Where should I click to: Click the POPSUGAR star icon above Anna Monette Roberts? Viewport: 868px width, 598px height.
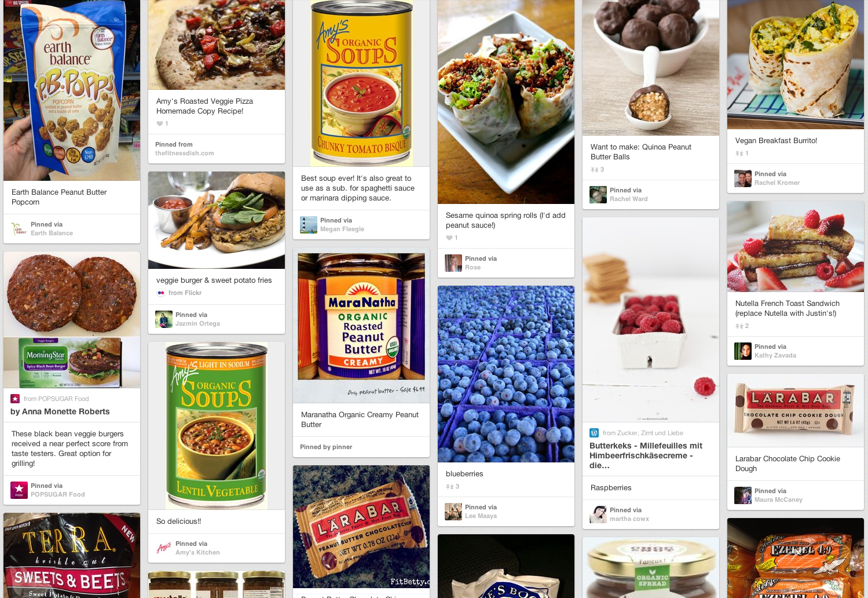(x=15, y=399)
